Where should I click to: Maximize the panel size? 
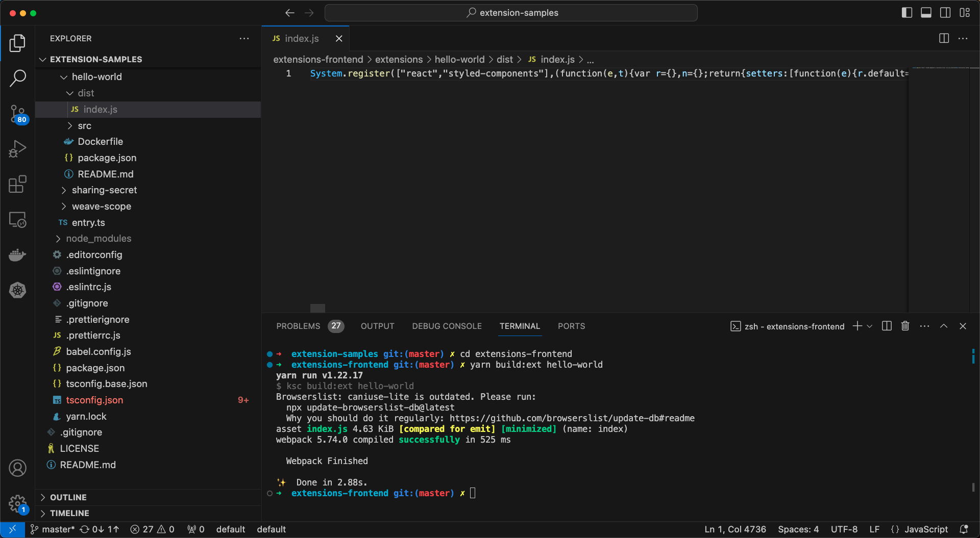pyautogui.click(x=944, y=326)
